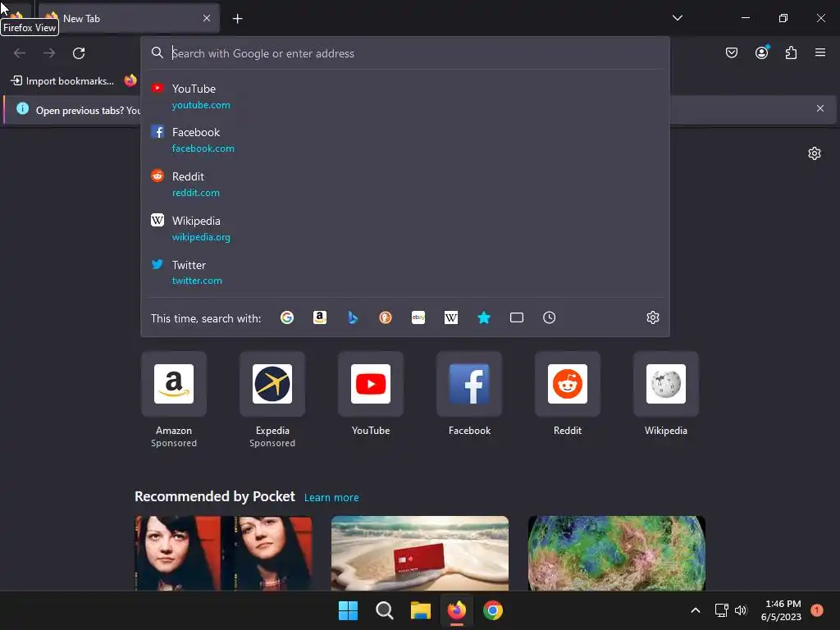Open search settings gear in dropdown
This screenshot has height=630, width=840.
(x=652, y=317)
